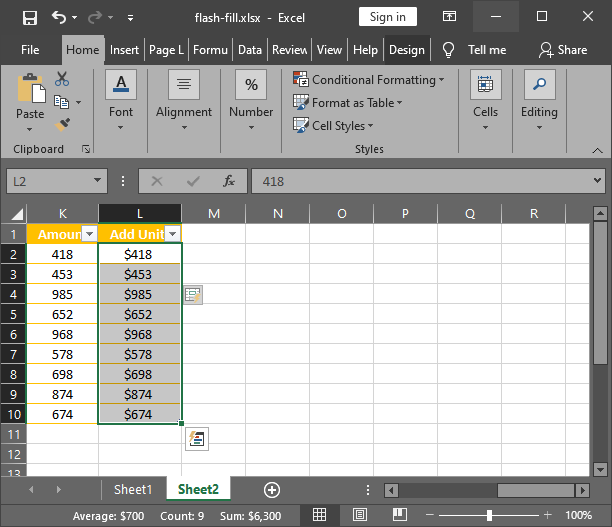
Task: Open the File menu
Action: [30, 50]
